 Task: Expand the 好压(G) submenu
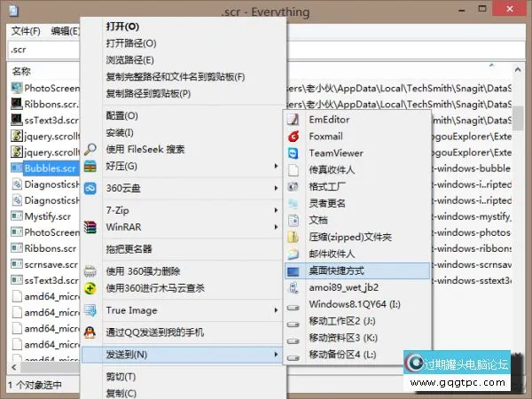[277, 166]
